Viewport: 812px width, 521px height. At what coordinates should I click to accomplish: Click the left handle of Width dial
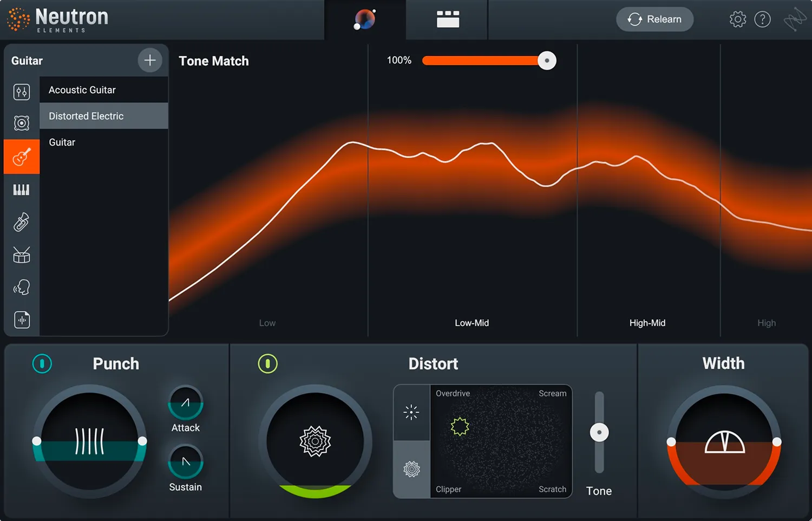tap(671, 442)
